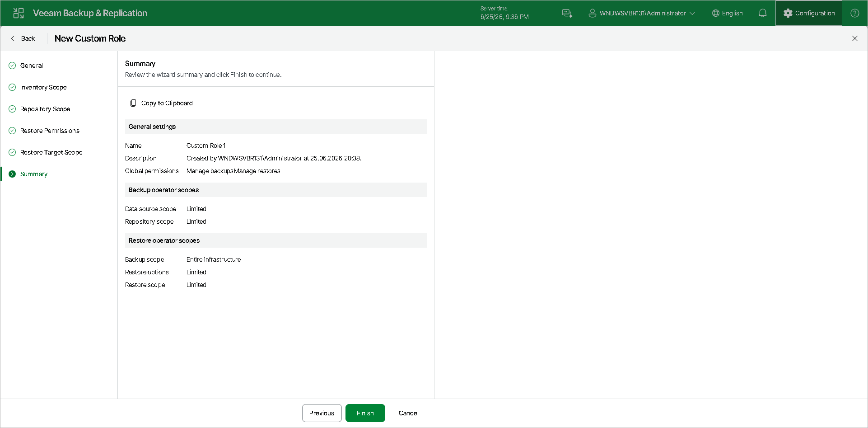Viewport: 868px width, 428px height.
Task: Open the AI assistant chat icon
Action: click(567, 13)
